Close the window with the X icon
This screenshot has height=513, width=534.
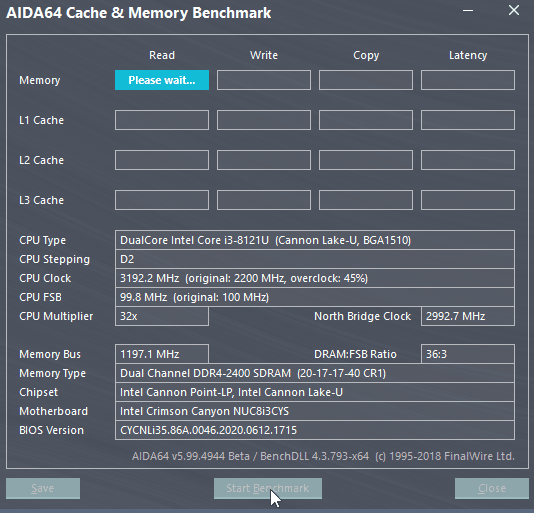pos(514,10)
